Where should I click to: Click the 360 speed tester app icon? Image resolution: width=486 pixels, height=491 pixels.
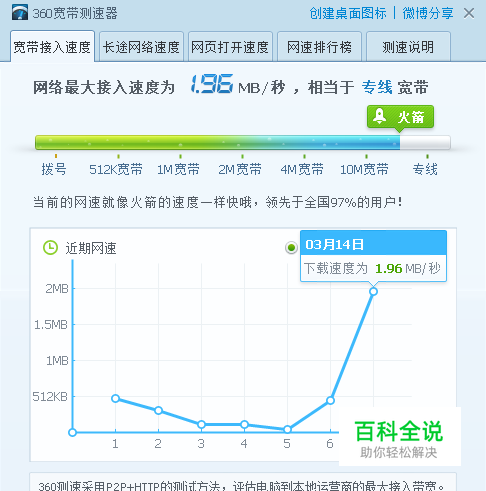point(20,13)
